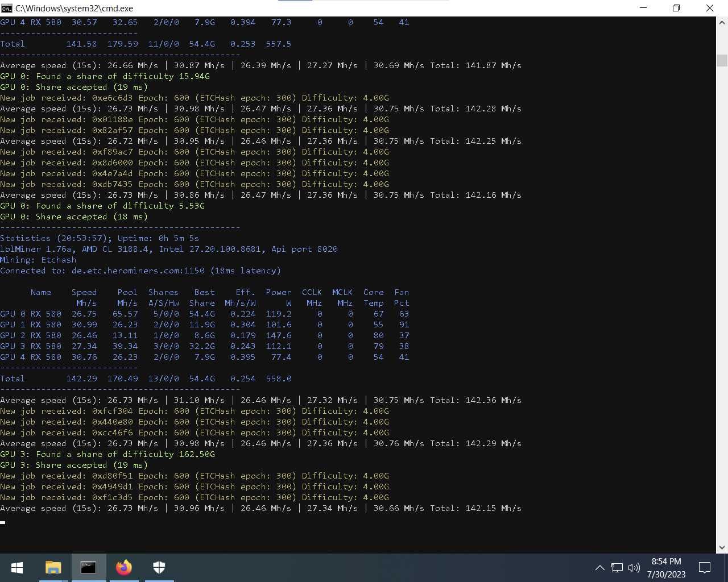Click the 'Mining: Etchash' line

[x=39, y=260]
